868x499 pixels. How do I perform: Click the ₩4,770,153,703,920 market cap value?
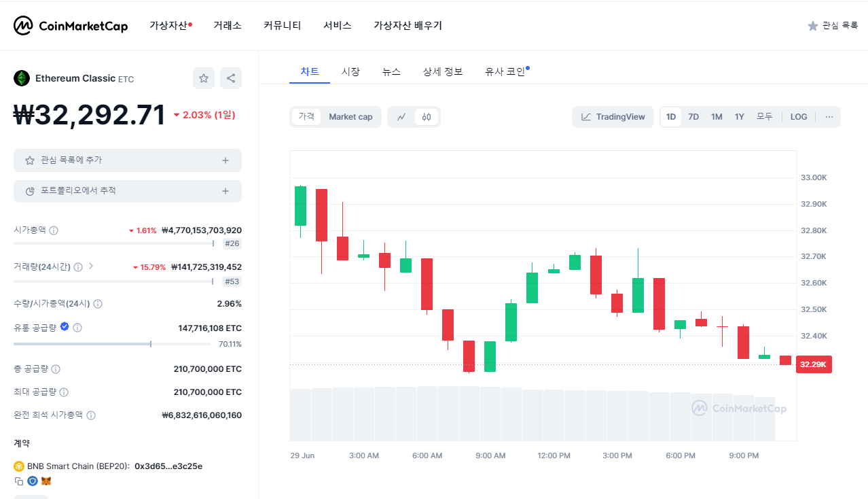point(202,230)
